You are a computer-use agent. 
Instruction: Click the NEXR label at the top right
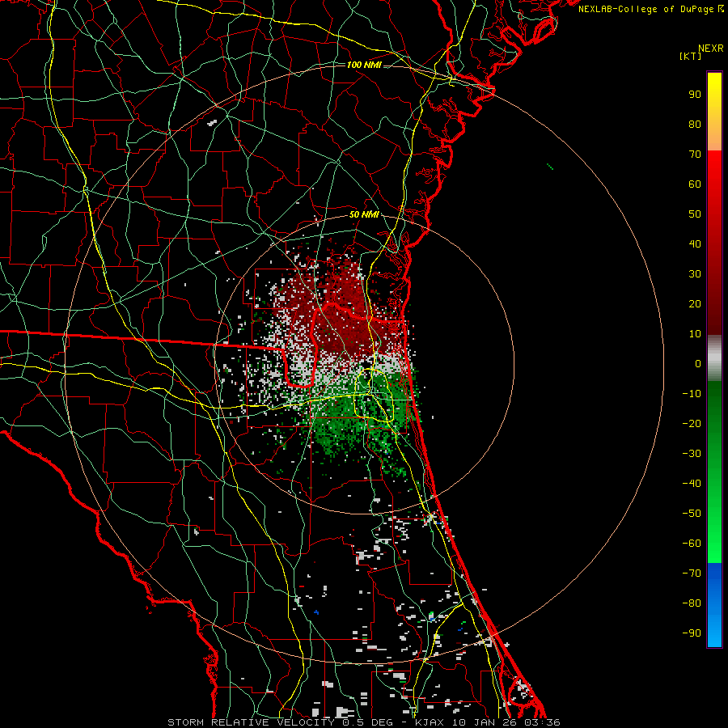(711, 49)
